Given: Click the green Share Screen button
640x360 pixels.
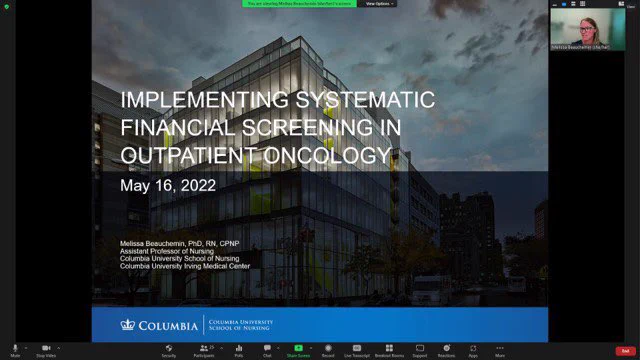Looking at the screenshot, I should [298, 350].
